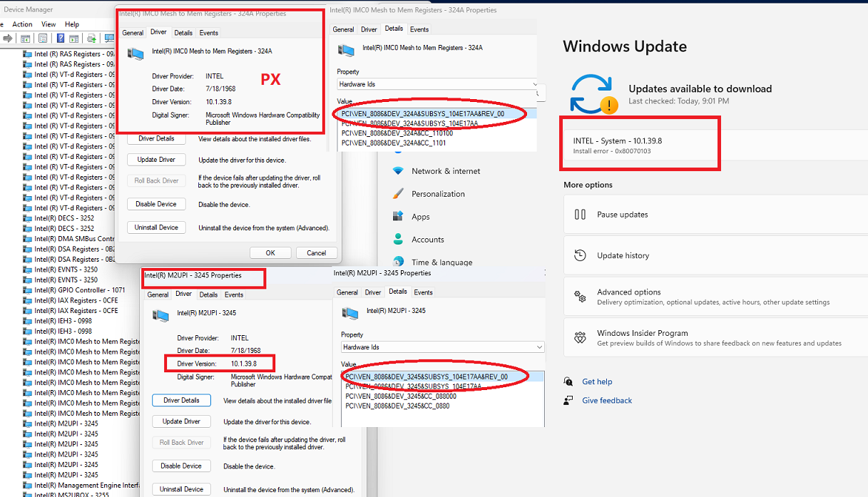Click Update Driver in M2UPI 3245 dialog
Viewport: 868px width, 497px height.
tap(181, 421)
